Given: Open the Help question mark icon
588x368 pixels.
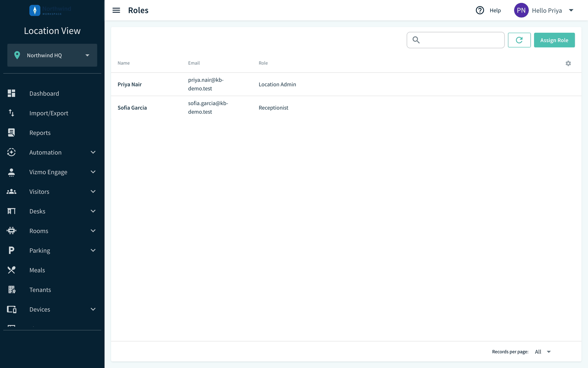Looking at the screenshot, I should click(480, 10).
